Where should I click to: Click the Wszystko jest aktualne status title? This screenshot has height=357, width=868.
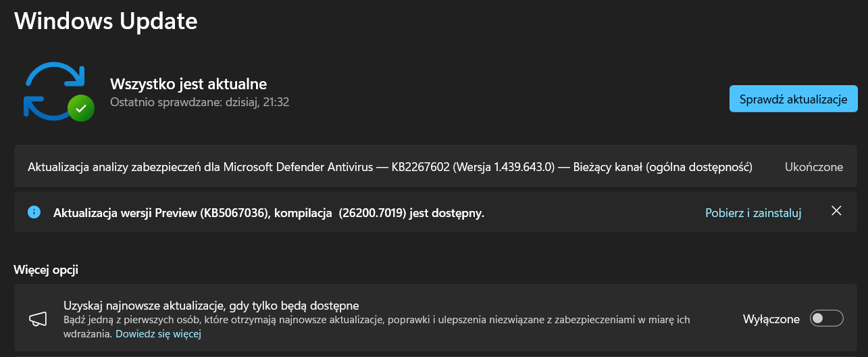(x=188, y=85)
